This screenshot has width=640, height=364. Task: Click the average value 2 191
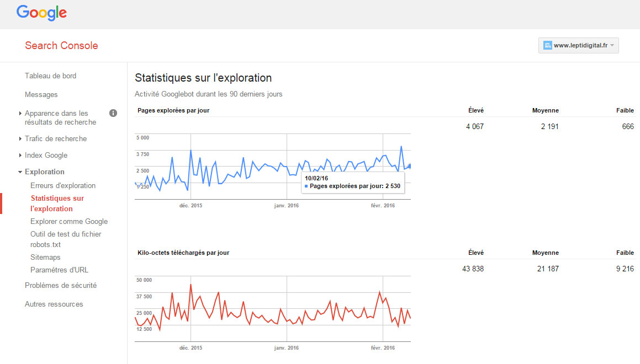pos(550,127)
